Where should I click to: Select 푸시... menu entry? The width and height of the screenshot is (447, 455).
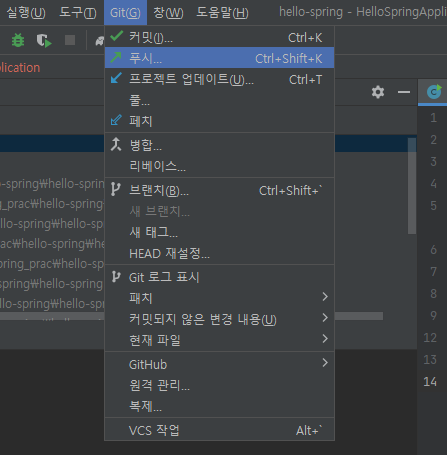pos(219,58)
